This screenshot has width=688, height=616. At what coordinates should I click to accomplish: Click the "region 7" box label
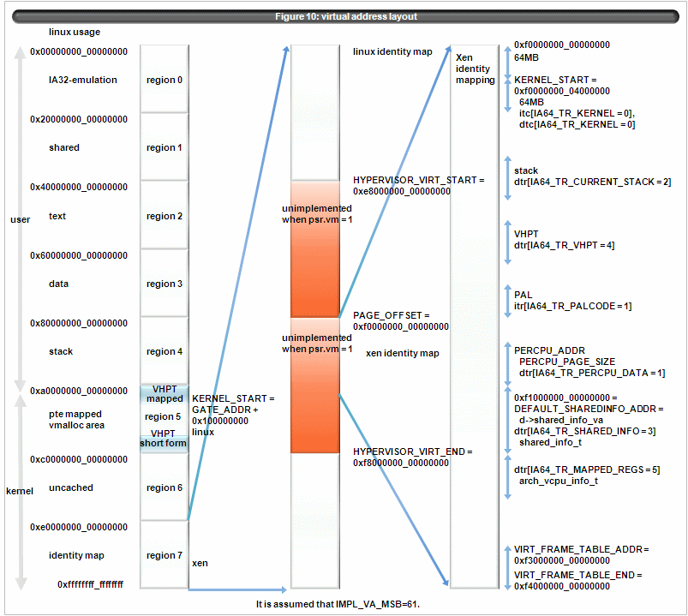click(165, 555)
